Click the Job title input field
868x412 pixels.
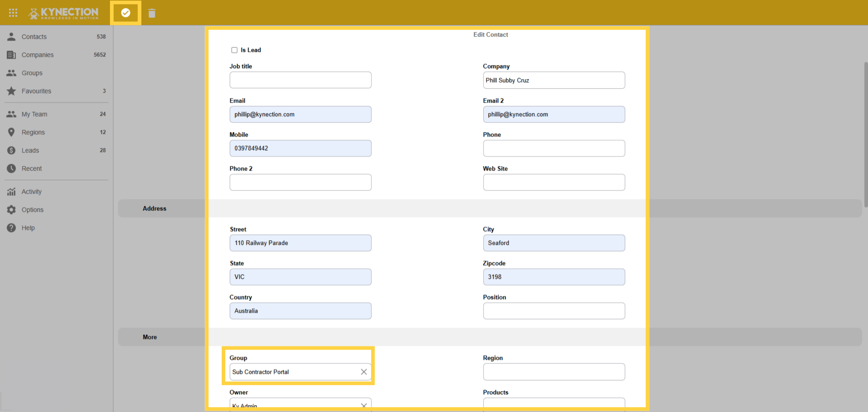pos(300,80)
